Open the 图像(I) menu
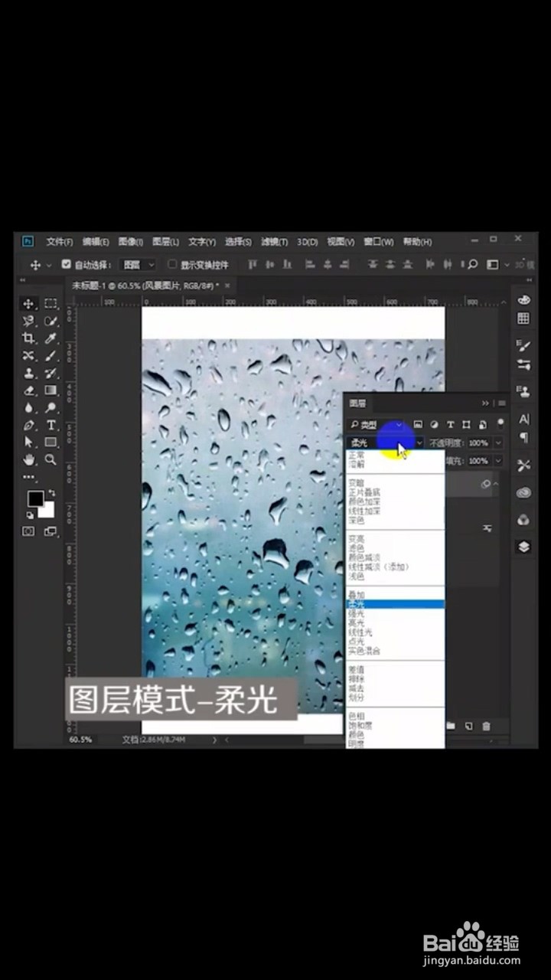551x980 pixels. 131,241
